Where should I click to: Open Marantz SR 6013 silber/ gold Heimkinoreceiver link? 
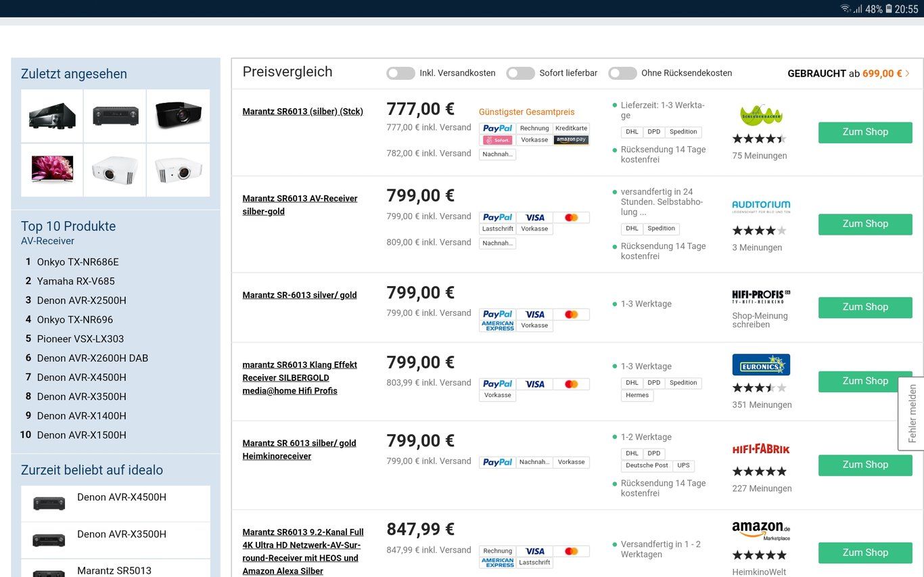tap(299, 450)
